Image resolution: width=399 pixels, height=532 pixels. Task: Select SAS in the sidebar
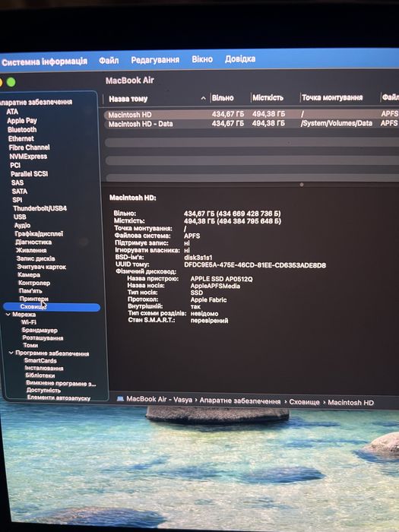click(x=17, y=182)
